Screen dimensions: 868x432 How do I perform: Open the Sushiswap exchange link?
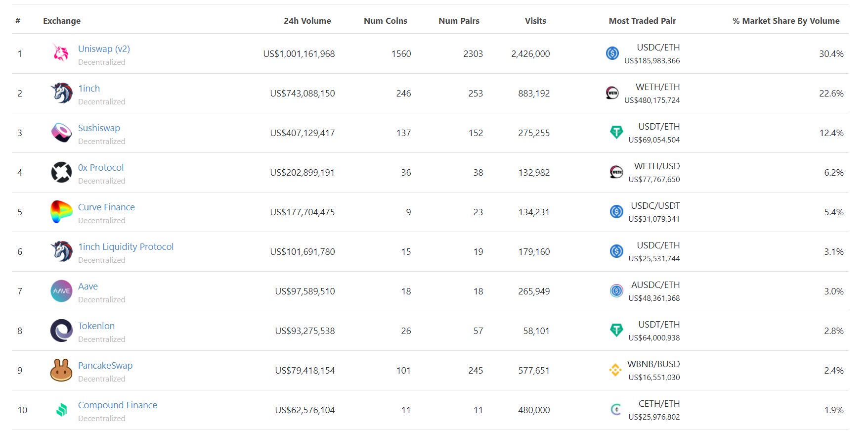point(99,128)
